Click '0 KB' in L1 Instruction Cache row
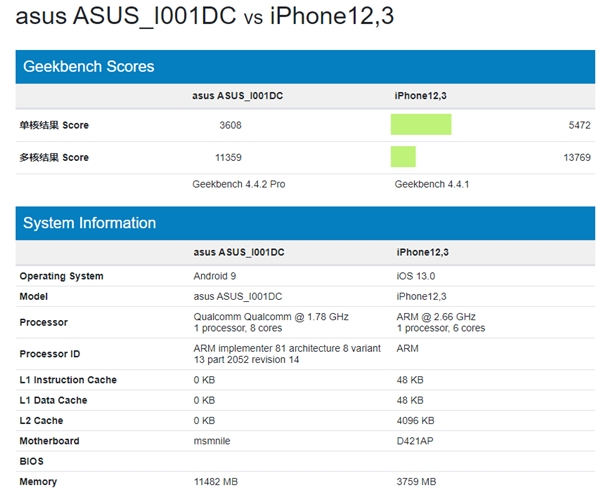The image size is (600, 494). tap(204, 380)
